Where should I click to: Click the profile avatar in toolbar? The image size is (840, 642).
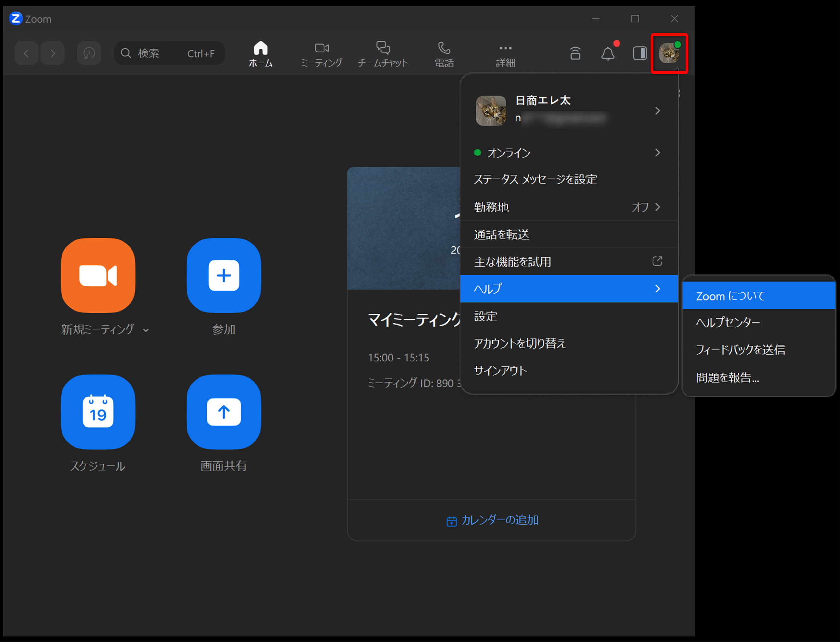[x=669, y=53]
